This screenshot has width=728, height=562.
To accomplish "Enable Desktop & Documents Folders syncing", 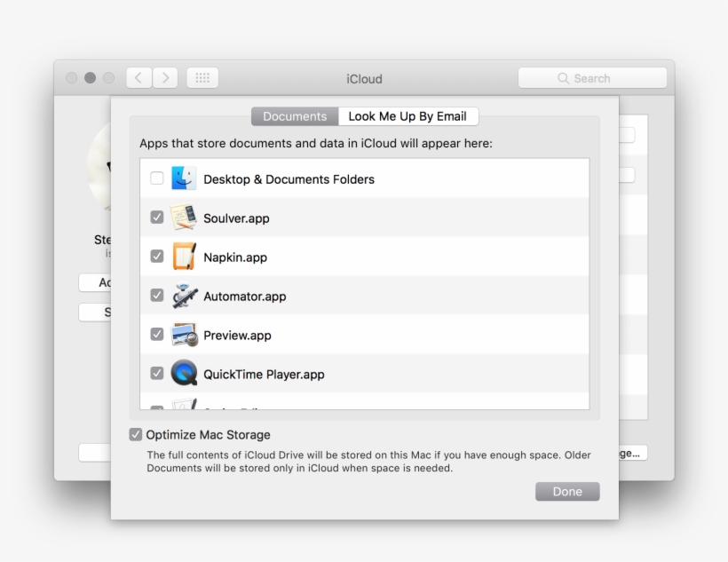I will coord(156,178).
